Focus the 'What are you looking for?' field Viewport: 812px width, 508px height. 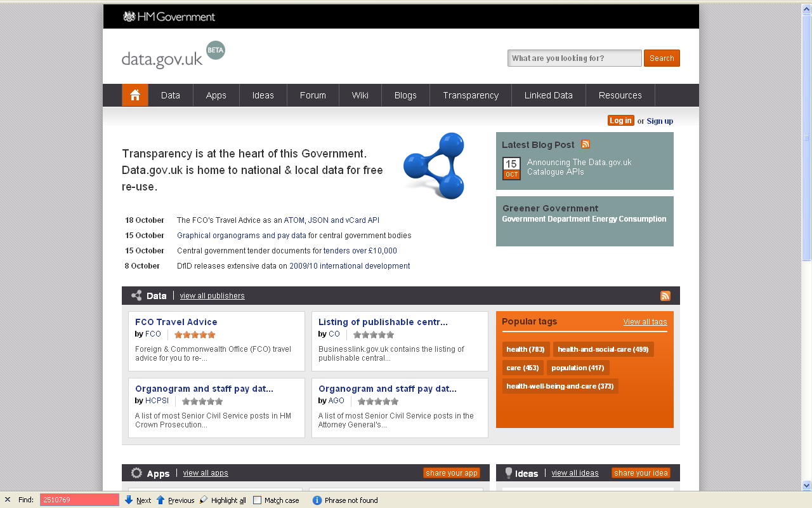pyautogui.click(x=575, y=58)
